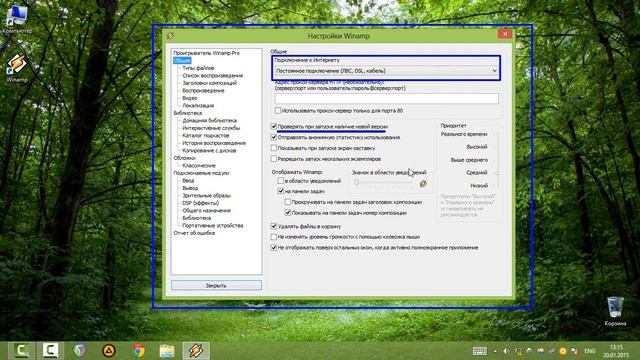Open Отчет об ошибке page

click(194, 233)
